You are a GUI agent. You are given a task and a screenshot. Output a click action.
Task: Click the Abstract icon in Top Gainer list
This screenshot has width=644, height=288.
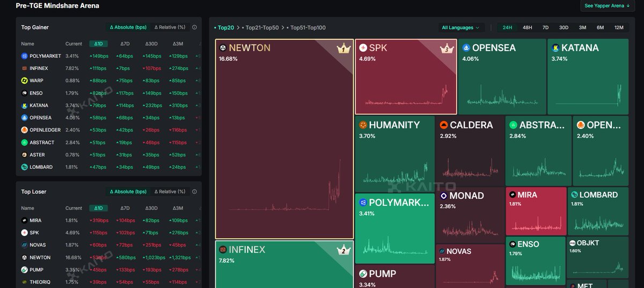tap(24, 142)
